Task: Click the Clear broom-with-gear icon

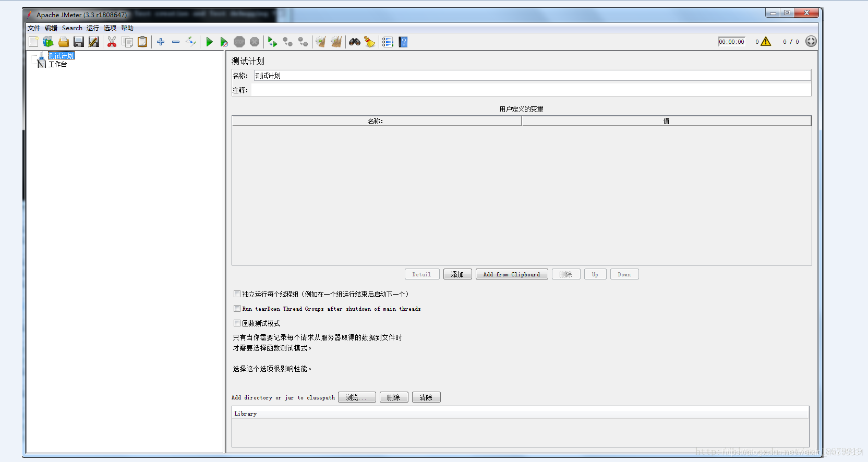Action: (321, 42)
